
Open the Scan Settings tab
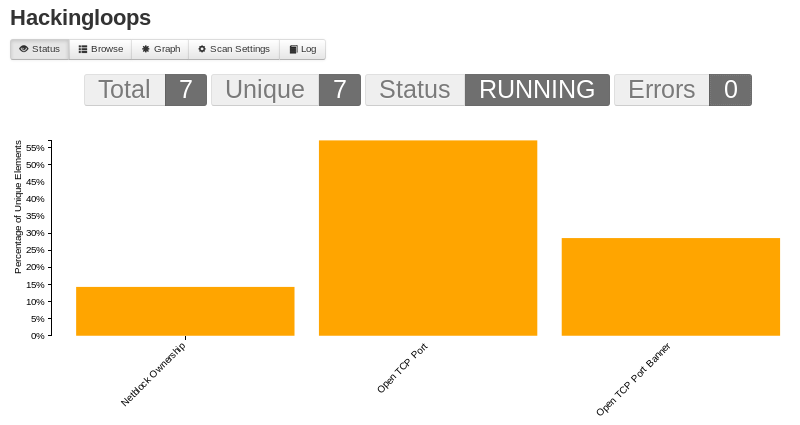click(x=239, y=49)
